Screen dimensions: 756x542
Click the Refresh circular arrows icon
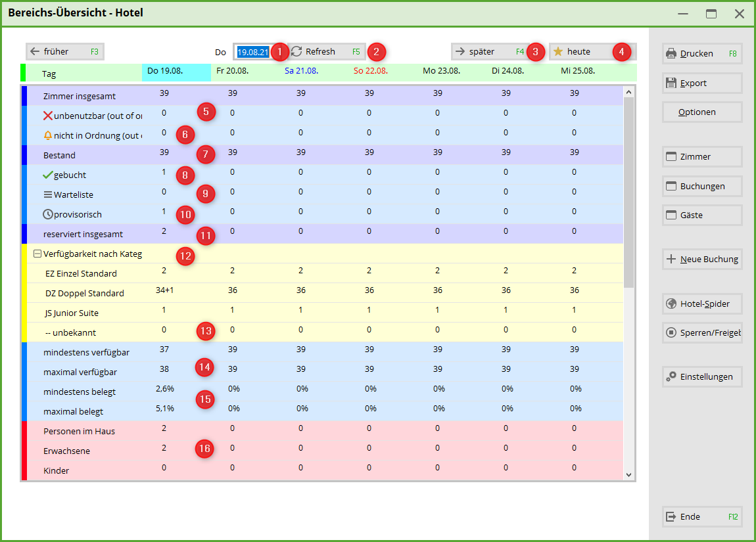[x=296, y=52]
